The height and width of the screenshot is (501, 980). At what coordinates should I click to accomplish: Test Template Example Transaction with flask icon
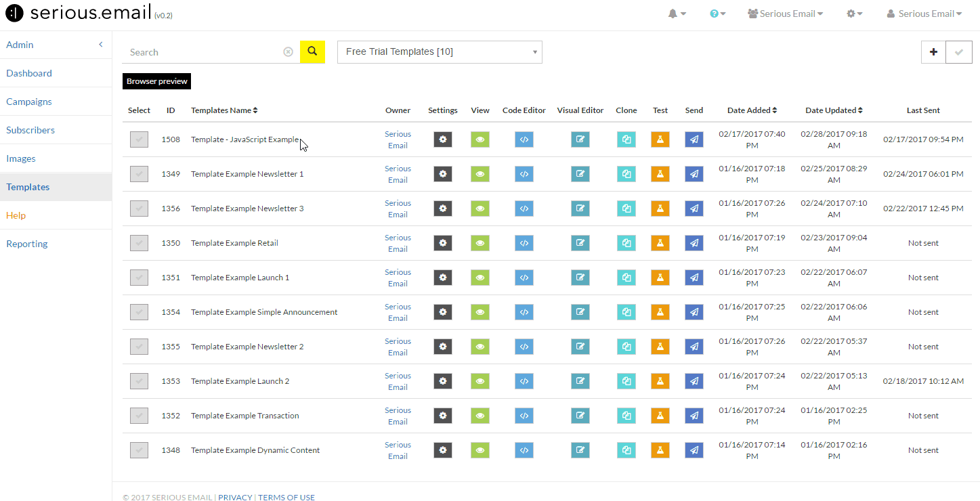tap(660, 416)
